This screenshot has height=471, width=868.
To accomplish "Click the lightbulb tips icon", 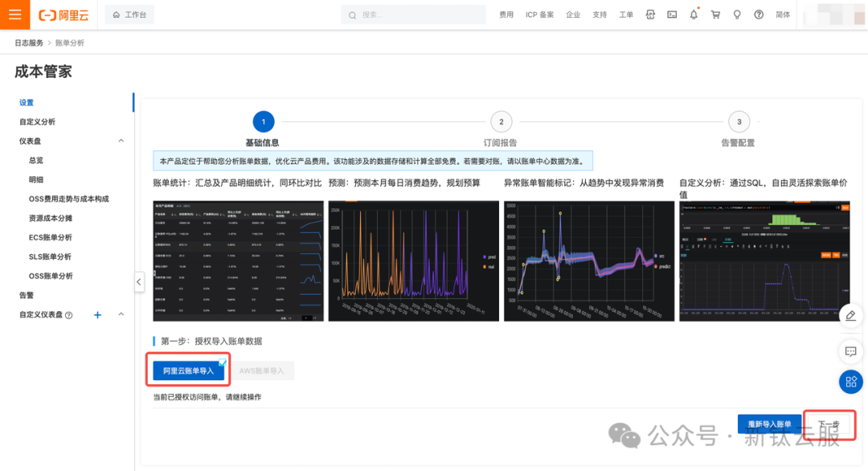I will pyautogui.click(x=737, y=15).
